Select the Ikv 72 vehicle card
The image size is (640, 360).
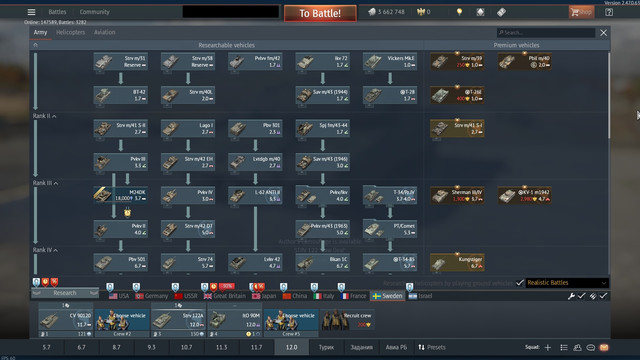pyautogui.click(x=323, y=62)
